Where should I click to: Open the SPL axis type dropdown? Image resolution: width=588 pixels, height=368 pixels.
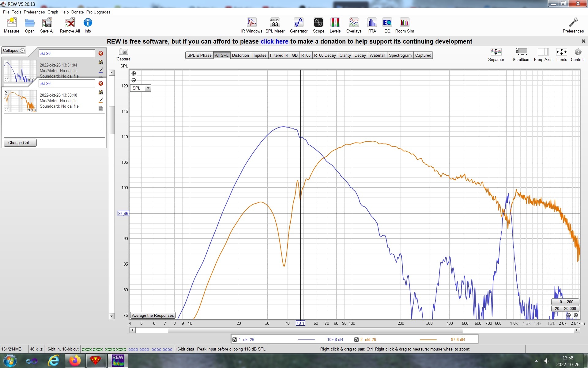pyautogui.click(x=148, y=88)
